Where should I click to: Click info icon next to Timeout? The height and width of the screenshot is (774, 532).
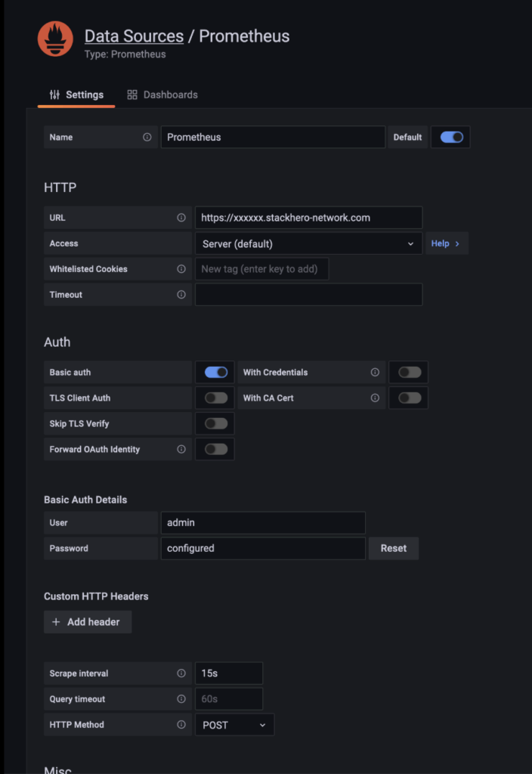tap(181, 295)
